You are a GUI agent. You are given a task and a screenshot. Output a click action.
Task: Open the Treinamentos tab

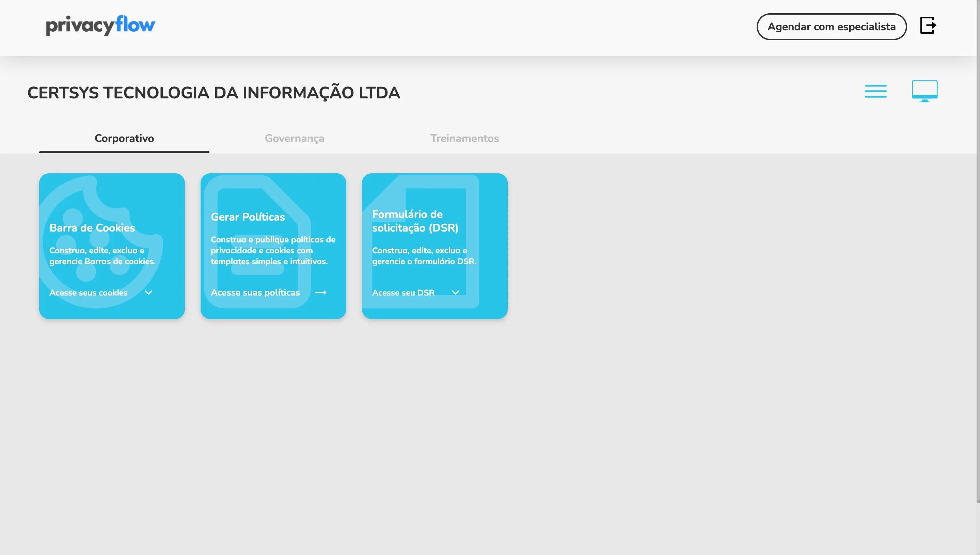click(465, 138)
